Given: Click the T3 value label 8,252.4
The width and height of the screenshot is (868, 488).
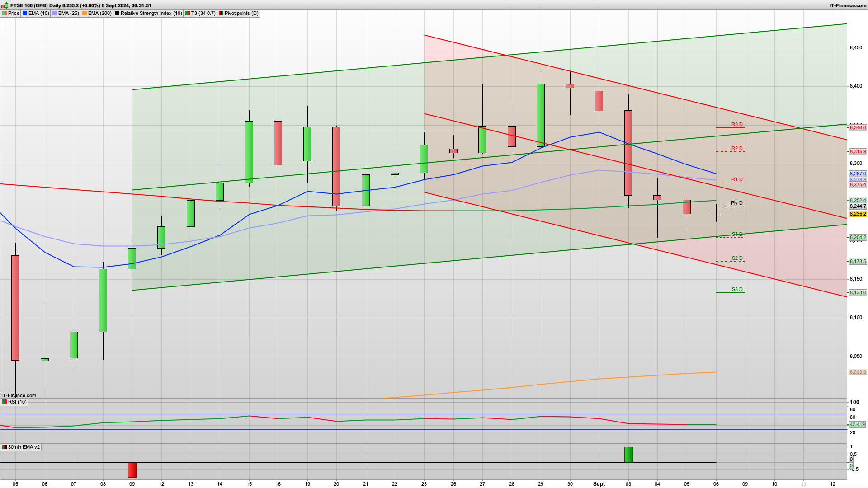Looking at the screenshot, I should click(858, 200).
